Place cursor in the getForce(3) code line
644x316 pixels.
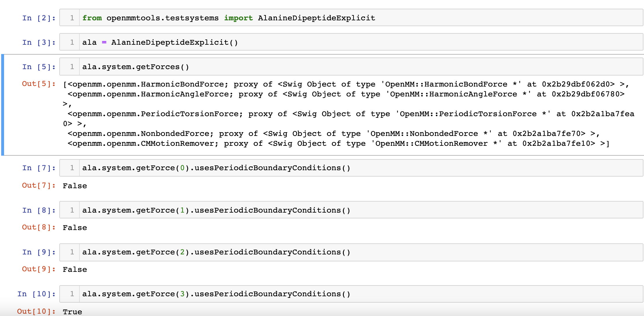(x=215, y=294)
